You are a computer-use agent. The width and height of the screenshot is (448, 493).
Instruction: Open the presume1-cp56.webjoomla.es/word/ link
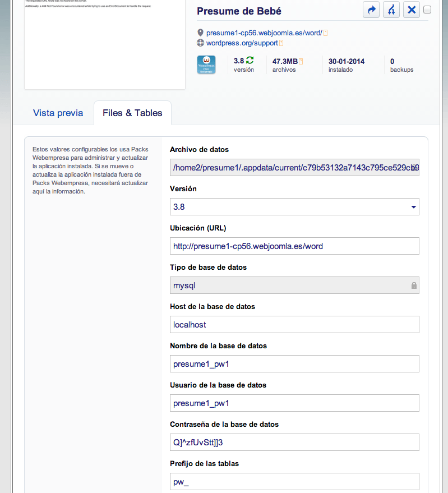[264, 33]
